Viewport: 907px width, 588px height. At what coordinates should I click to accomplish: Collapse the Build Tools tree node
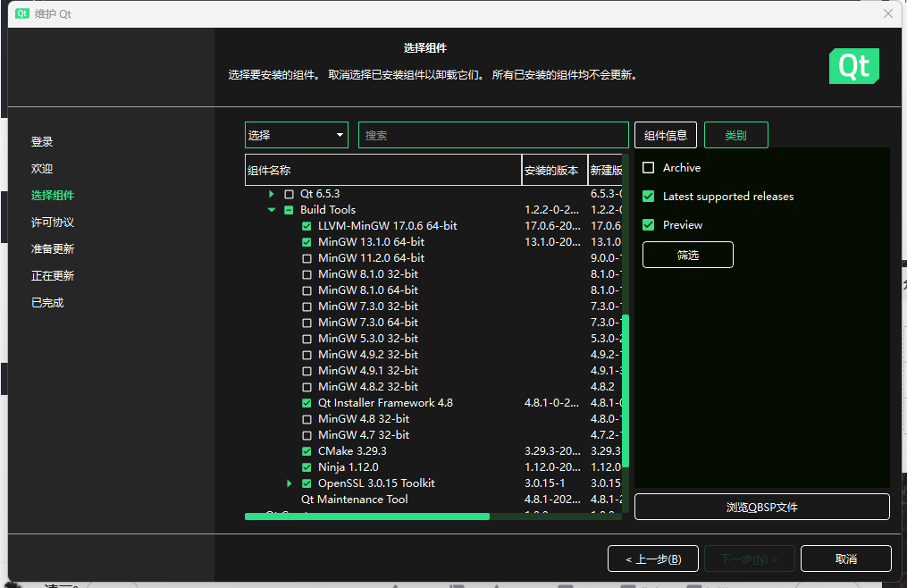click(x=272, y=210)
